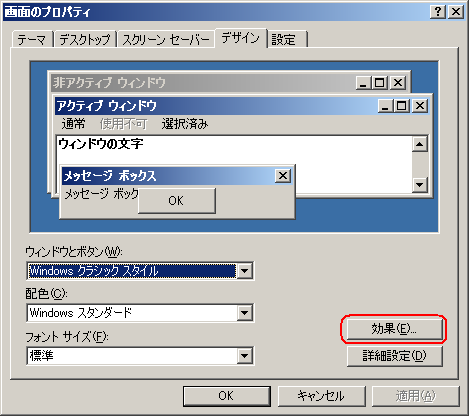Expand the 配色 dropdown arrow
This screenshot has width=469, height=416.
pos(245,313)
